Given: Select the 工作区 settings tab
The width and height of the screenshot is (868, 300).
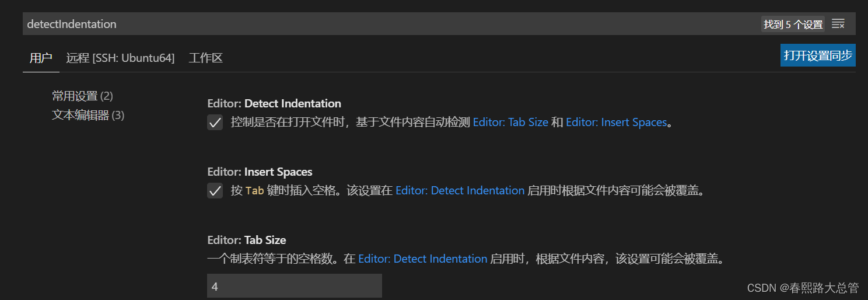Looking at the screenshot, I should [205, 58].
